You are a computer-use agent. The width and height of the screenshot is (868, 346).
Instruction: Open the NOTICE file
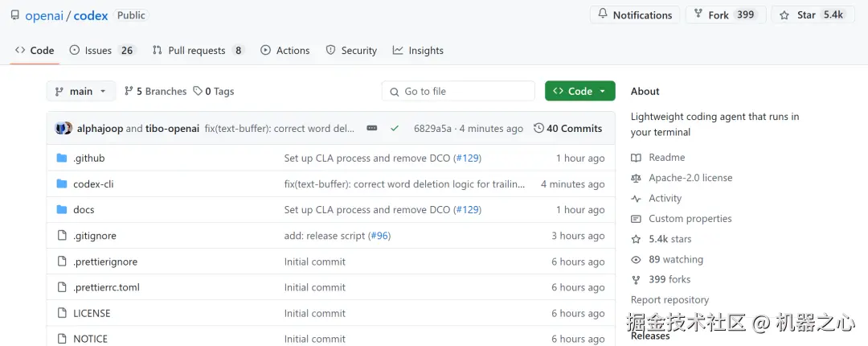click(x=90, y=339)
